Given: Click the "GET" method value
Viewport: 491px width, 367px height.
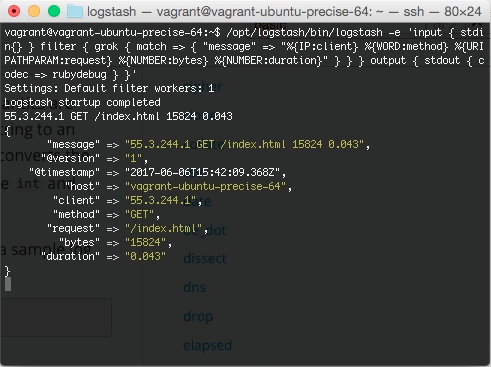Looking at the screenshot, I should (x=139, y=214).
